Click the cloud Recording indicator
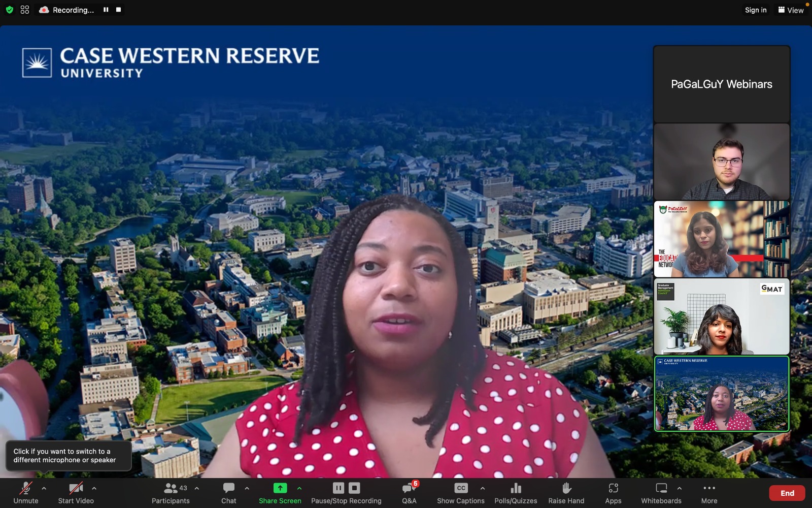The width and height of the screenshot is (812, 508). [x=67, y=10]
